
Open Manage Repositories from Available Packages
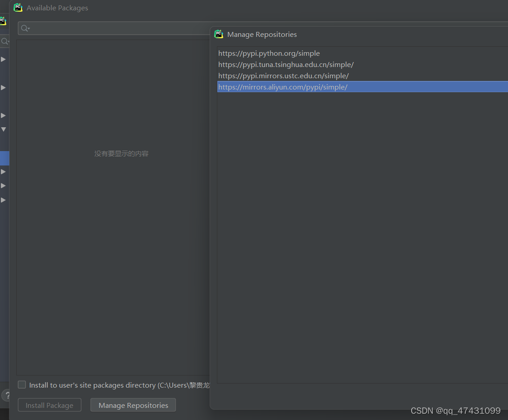point(133,405)
